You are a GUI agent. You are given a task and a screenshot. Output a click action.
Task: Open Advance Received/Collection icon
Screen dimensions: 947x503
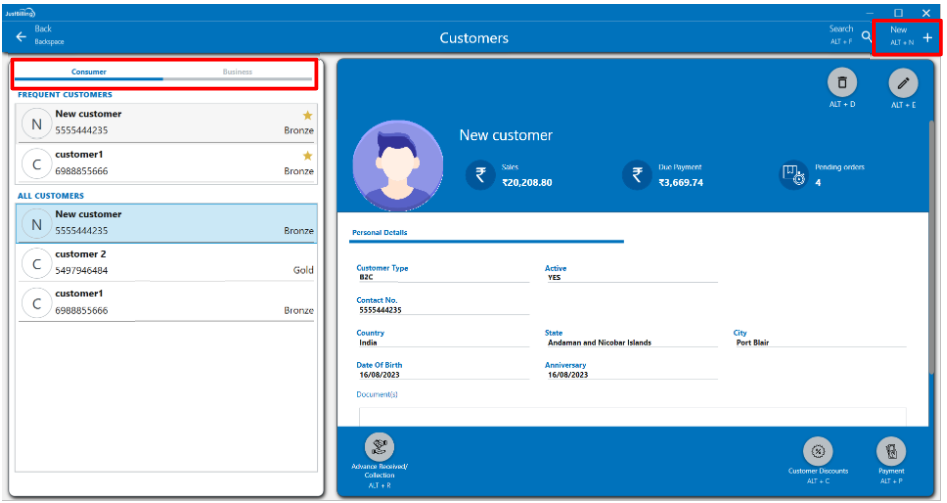(x=379, y=448)
